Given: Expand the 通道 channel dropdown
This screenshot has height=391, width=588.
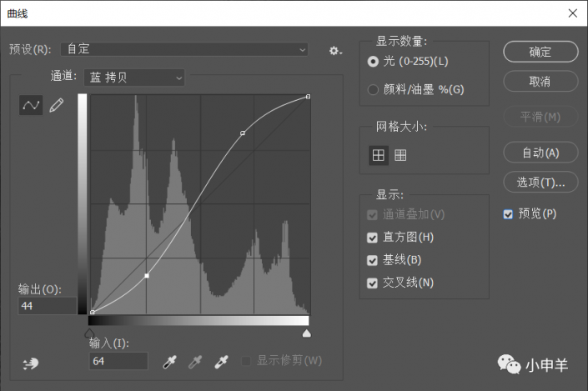Looking at the screenshot, I should pos(134,78).
